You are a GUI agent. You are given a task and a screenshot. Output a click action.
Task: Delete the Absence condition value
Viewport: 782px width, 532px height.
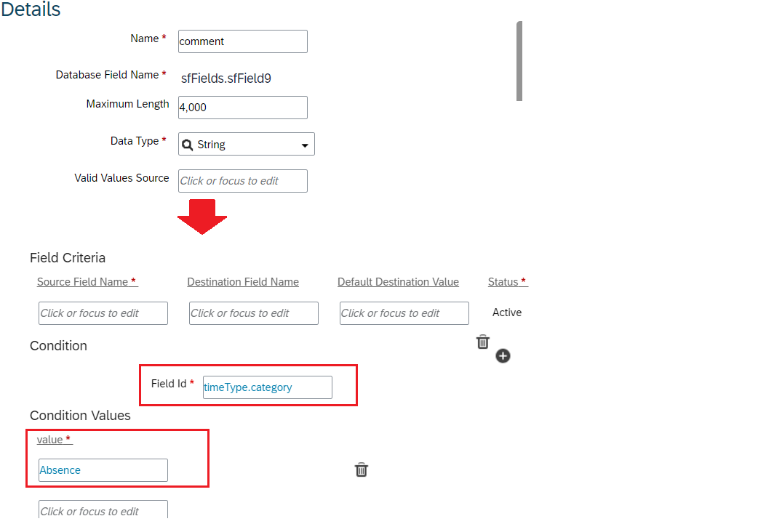(x=362, y=469)
